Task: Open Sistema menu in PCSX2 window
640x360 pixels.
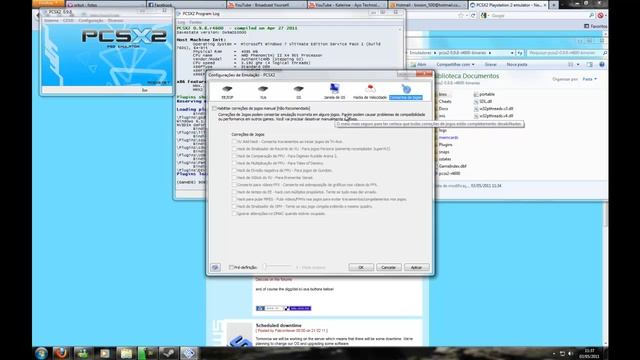Action: click(x=51, y=20)
